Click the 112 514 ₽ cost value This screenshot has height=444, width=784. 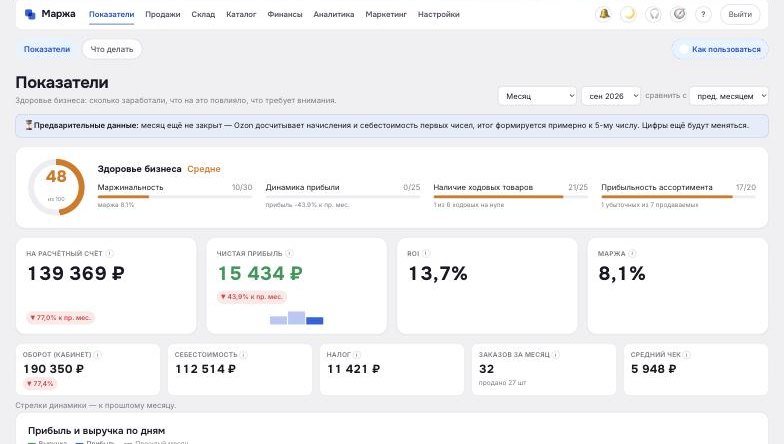point(206,369)
